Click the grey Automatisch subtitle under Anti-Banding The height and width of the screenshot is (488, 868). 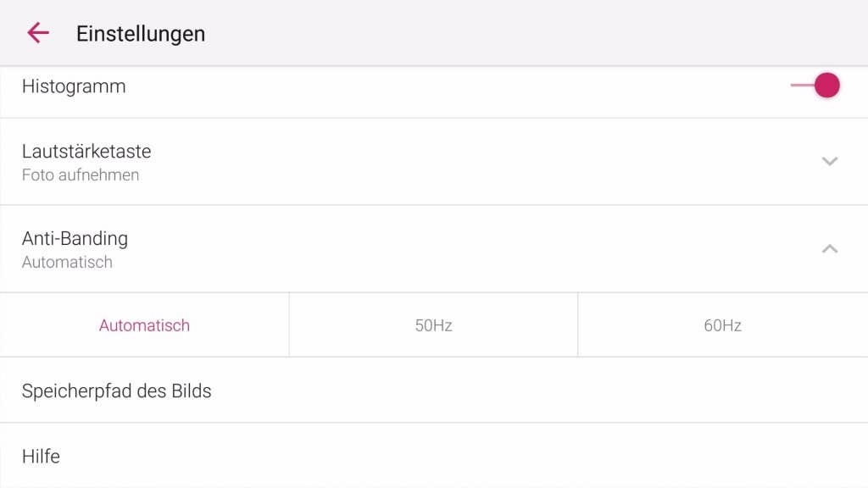pos(67,263)
